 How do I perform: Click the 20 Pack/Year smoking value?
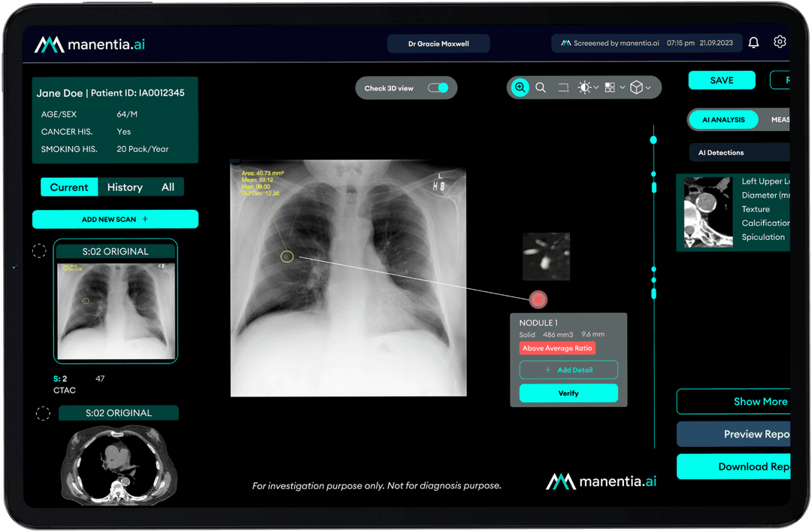(142, 149)
